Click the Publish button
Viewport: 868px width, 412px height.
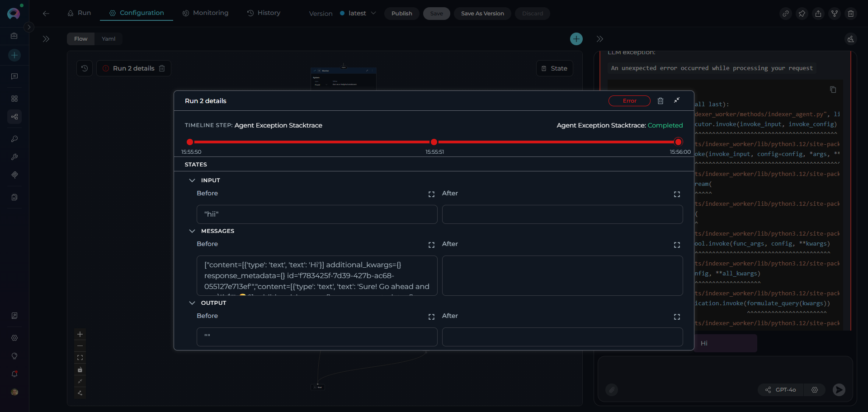click(x=401, y=14)
